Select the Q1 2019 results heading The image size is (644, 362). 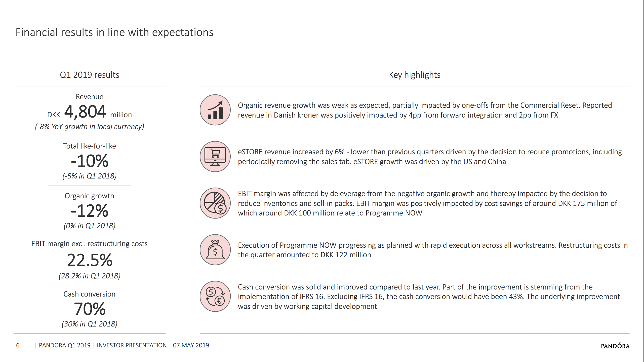(90, 75)
